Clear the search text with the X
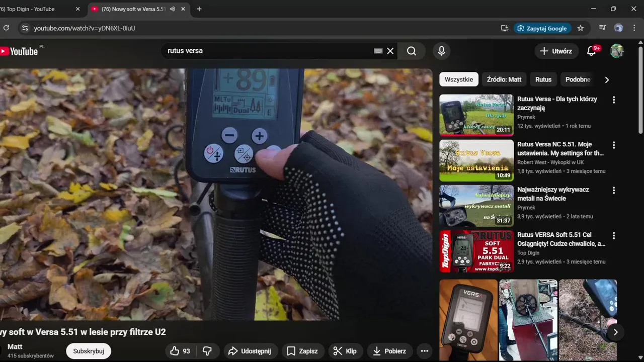Viewport: 644px width, 362px height. pos(390,51)
